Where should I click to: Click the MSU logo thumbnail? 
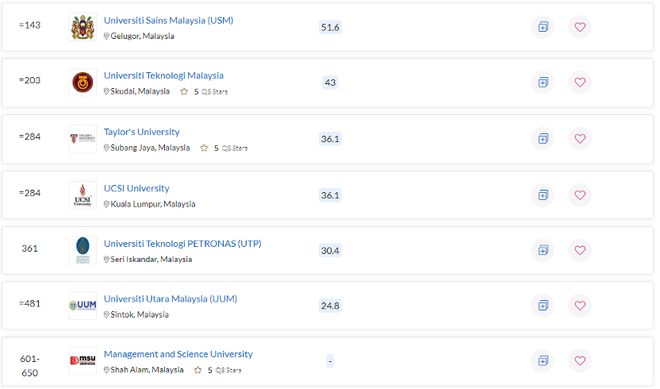click(x=82, y=360)
